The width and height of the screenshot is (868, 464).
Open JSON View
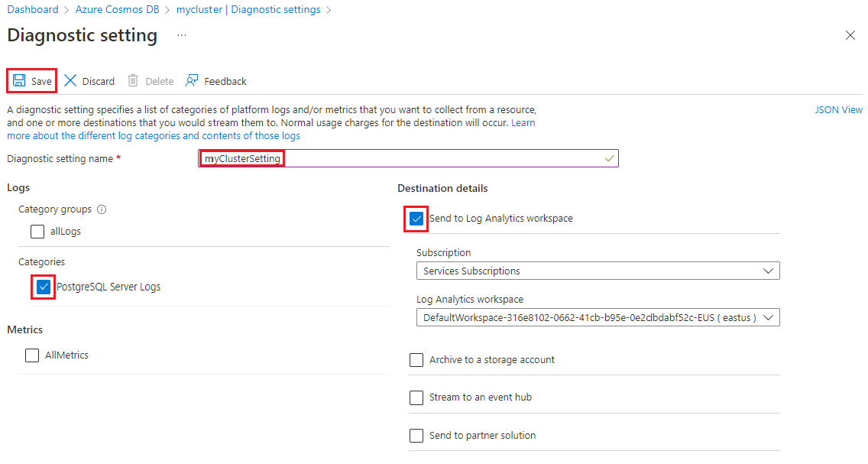pyautogui.click(x=838, y=109)
